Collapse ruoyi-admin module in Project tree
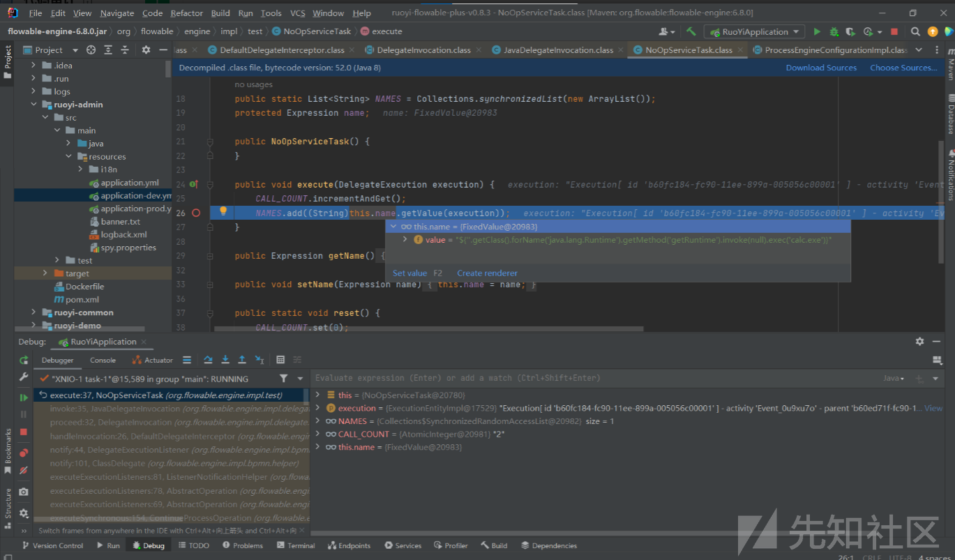The height and width of the screenshot is (560, 955). click(x=33, y=104)
